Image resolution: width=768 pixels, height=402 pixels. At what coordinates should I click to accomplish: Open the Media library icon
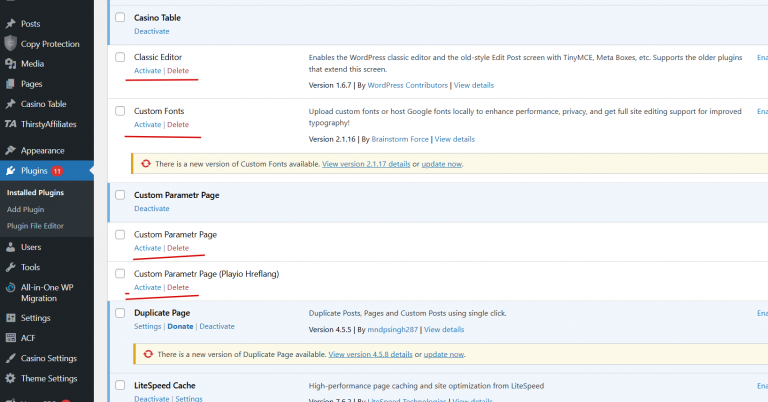point(10,64)
